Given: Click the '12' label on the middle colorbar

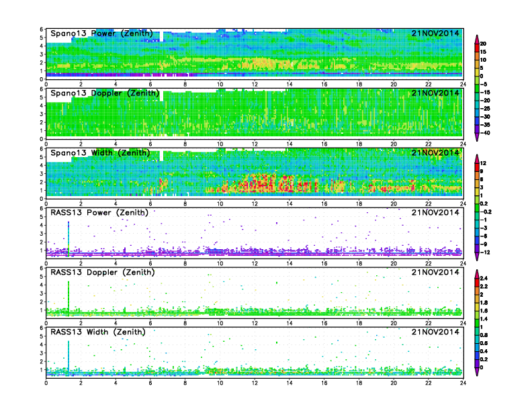Looking at the screenshot, I should tap(483, 163).
